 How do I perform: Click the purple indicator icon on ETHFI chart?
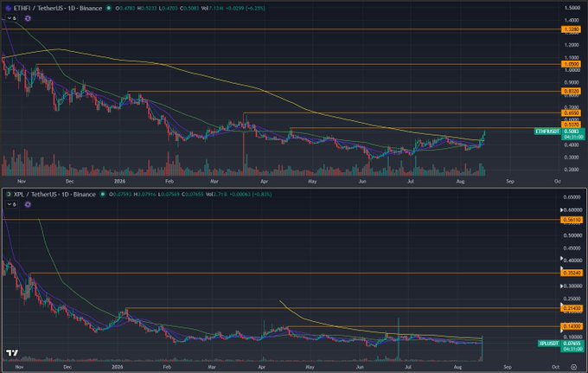[x=28, y=18]
